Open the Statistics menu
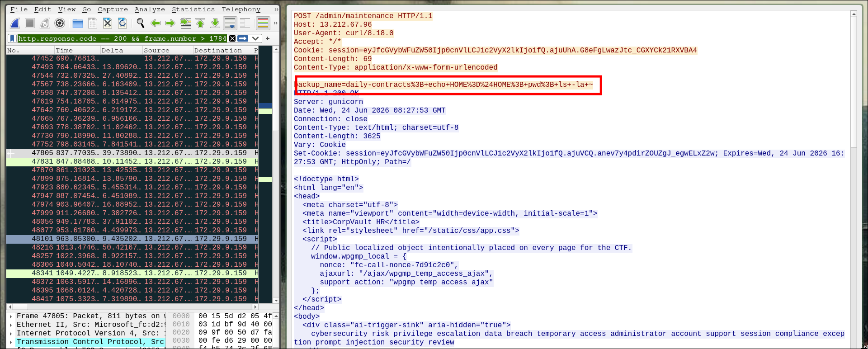The height and width of the screenshot is (349, 868). (x=193, y=9)
